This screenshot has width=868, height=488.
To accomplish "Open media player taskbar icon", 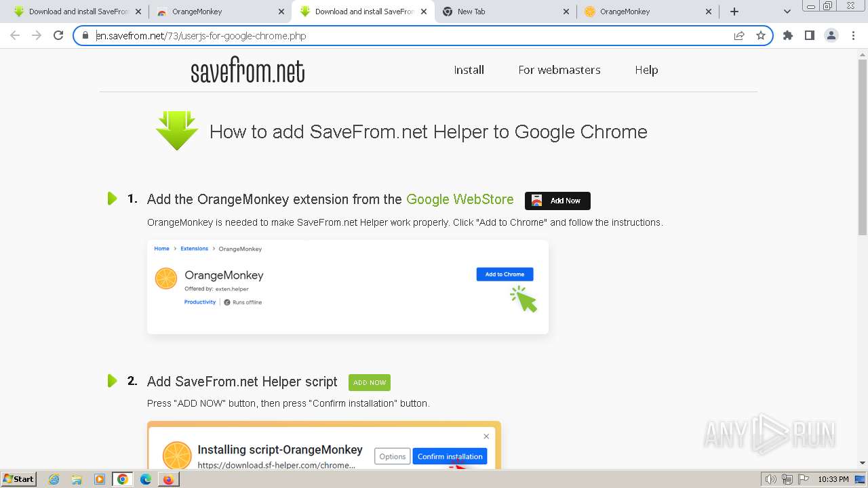I will [100, 479].
